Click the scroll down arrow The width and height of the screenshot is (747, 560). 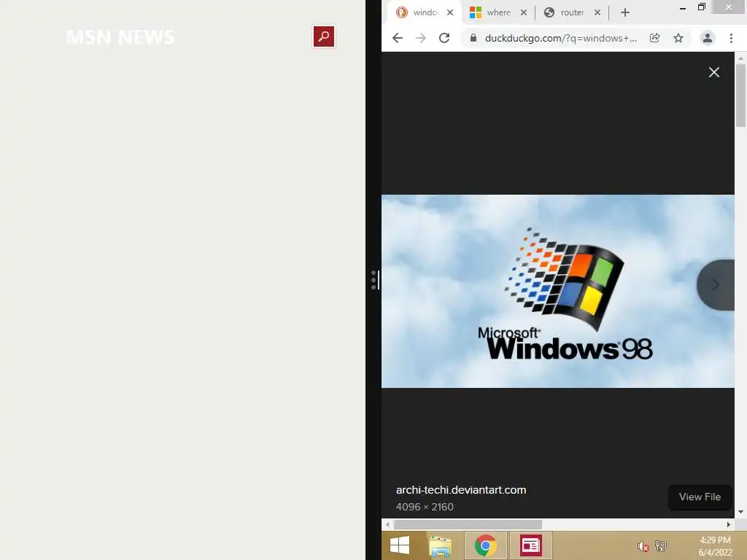point(740,512)
